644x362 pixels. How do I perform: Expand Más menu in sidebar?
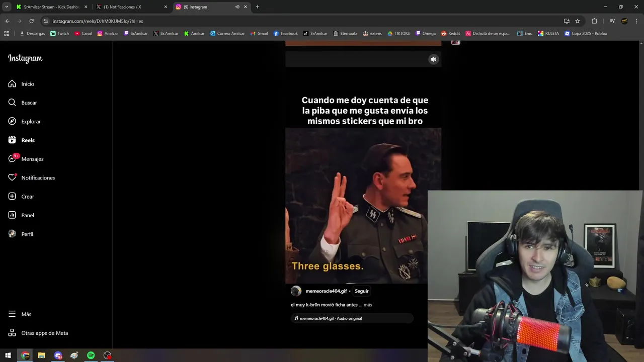click(x=20, y=314)
